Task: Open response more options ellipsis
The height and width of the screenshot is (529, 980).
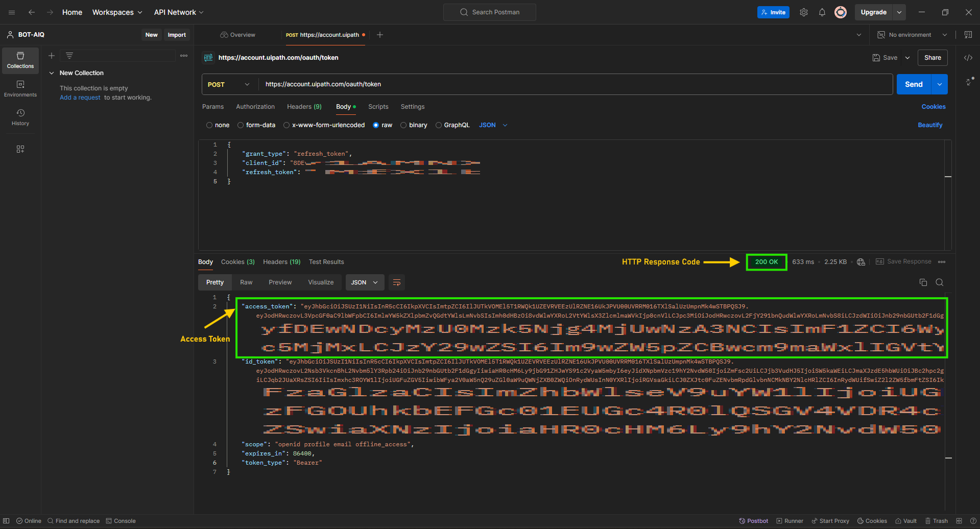Action: point(942,262)
